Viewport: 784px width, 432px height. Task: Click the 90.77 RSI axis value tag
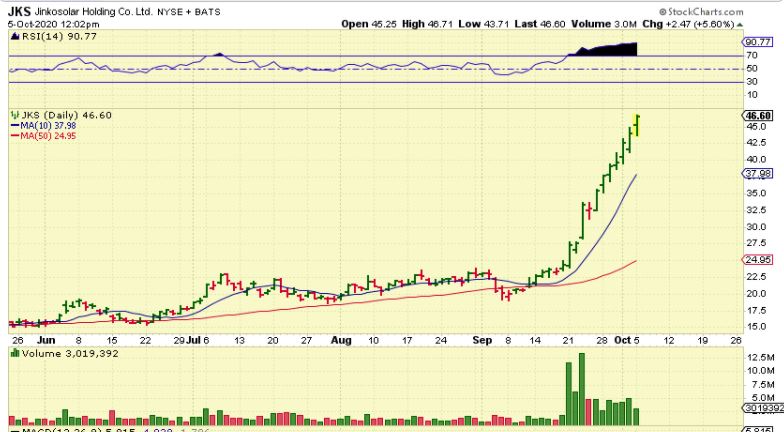[758, 42]
